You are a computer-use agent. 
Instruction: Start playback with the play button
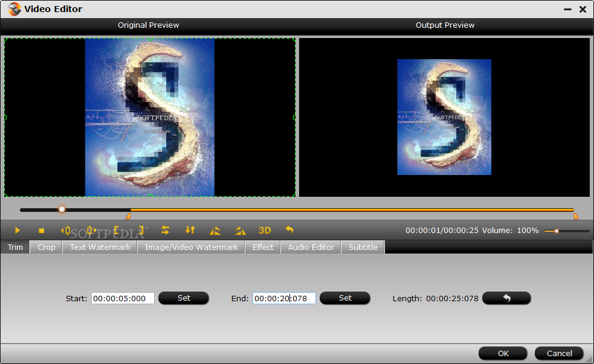(x=17, y=230)
